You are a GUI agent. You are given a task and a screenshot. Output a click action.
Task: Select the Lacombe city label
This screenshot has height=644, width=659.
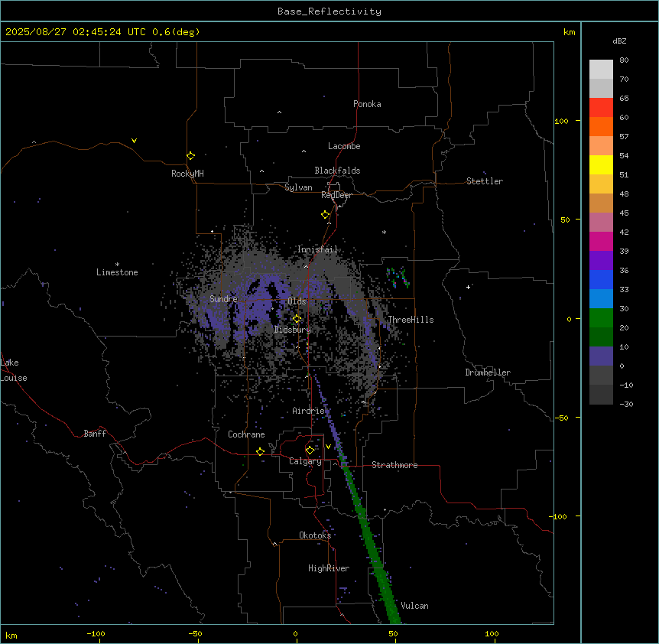click(x=344, y=146)
